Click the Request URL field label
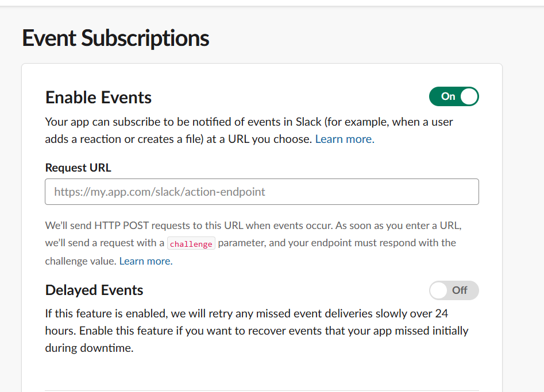The width and height of the screenshot is (544, 392). [78, 168]
